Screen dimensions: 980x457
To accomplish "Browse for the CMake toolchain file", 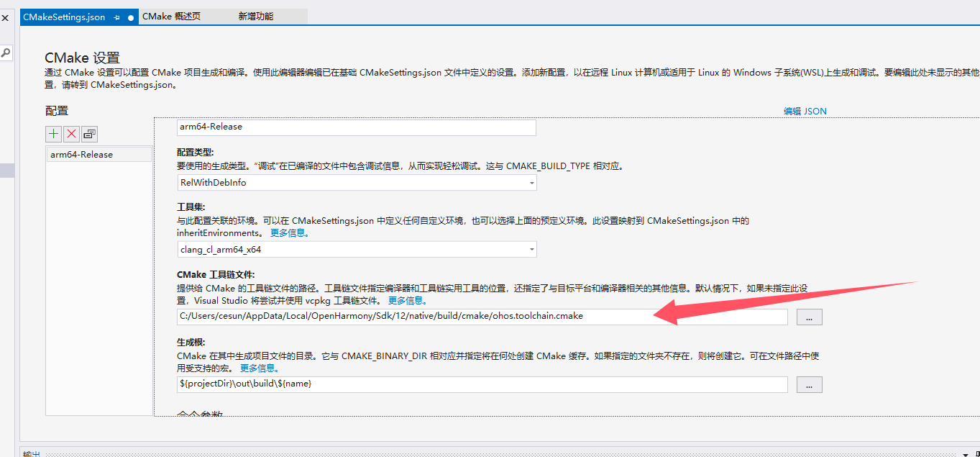I will [x=809, y=317].
